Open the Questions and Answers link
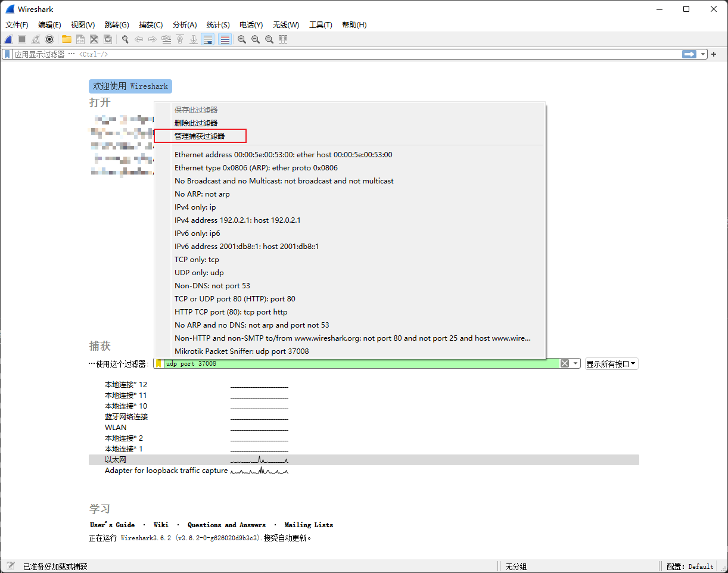This screenshot has width=728, height=573. (226, 525)
